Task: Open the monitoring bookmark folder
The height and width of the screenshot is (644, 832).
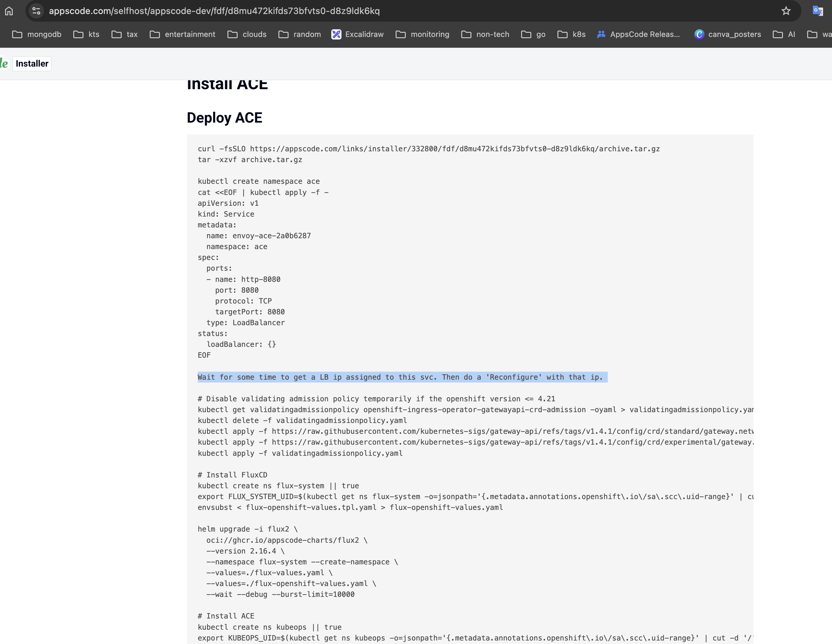Action: [x=422, y=34]
